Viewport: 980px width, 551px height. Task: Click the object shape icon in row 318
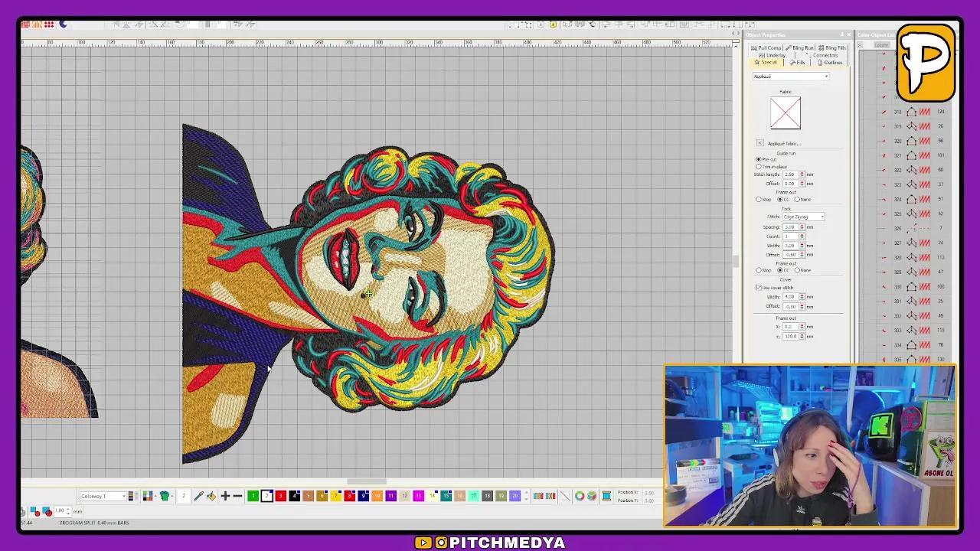[911, 112]
